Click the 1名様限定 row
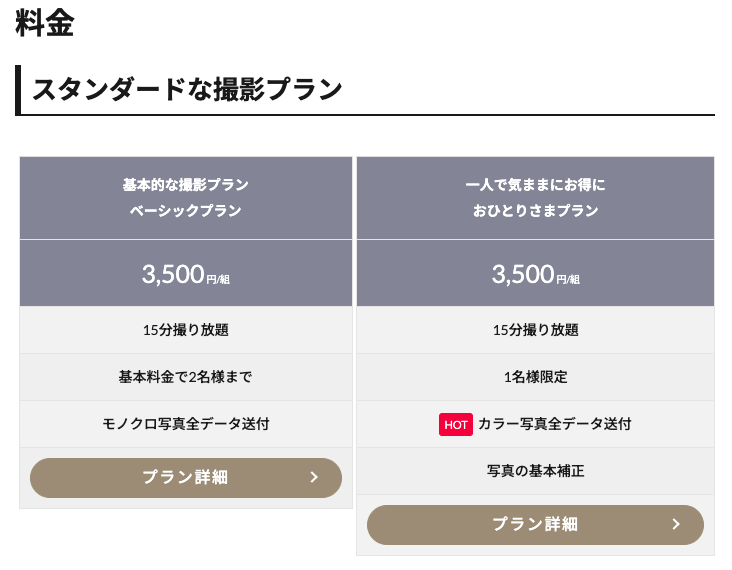This screenshot has width=732, height=570. pyautogui.click(x=535, y=377)
